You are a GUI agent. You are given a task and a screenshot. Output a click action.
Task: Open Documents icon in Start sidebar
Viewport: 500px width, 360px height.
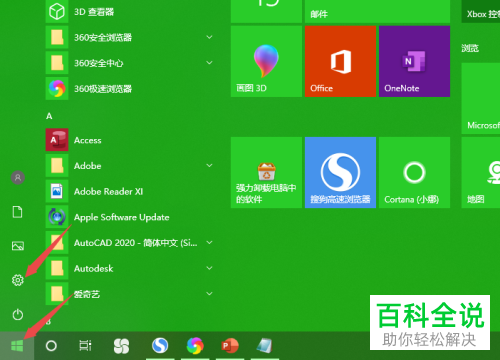coord(17,212)
